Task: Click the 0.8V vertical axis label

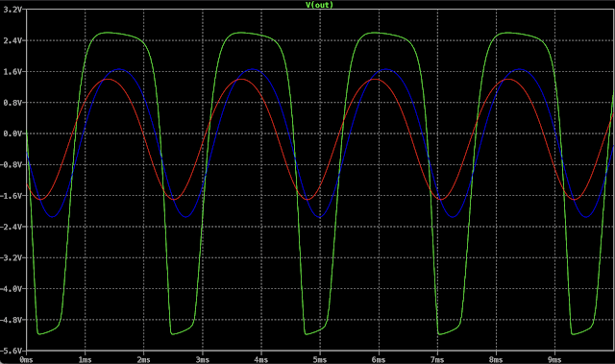Action: pyautogui.click(x=12, y=103)
